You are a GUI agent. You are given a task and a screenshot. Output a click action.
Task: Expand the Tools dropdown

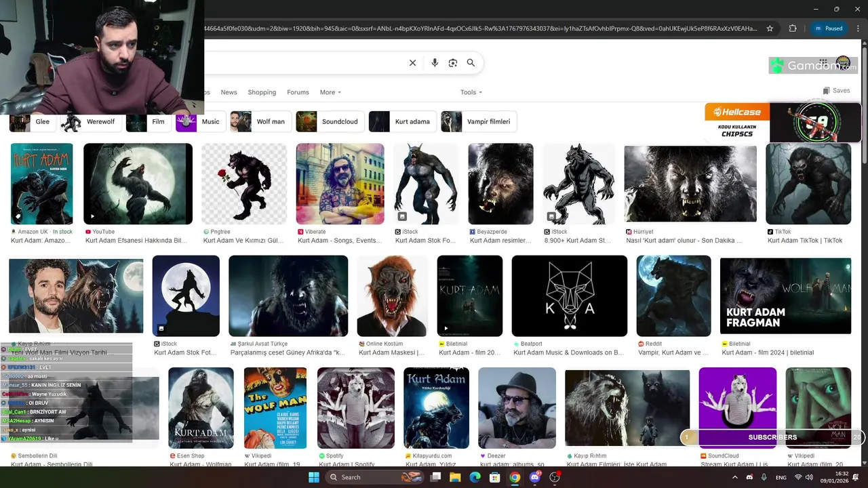[471, 92]
